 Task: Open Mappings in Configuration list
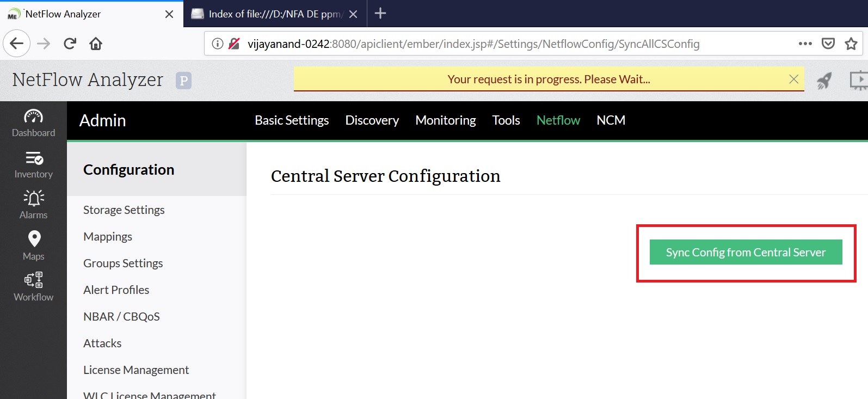[x=108, y=237]
